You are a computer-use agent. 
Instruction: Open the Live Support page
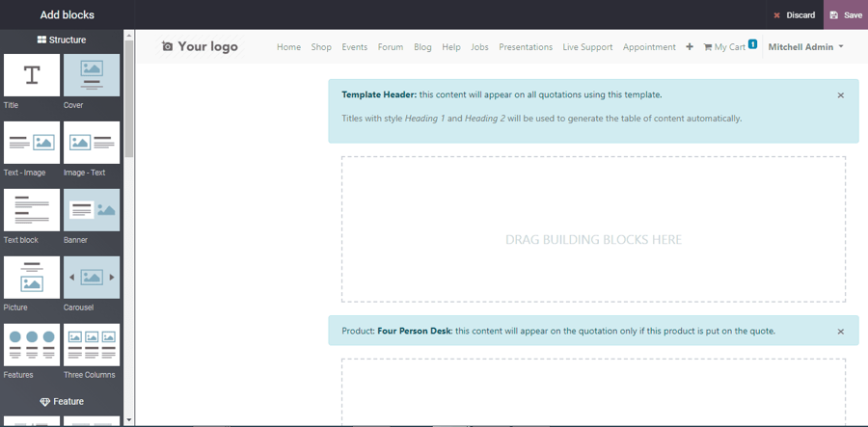tap(588, 47)
